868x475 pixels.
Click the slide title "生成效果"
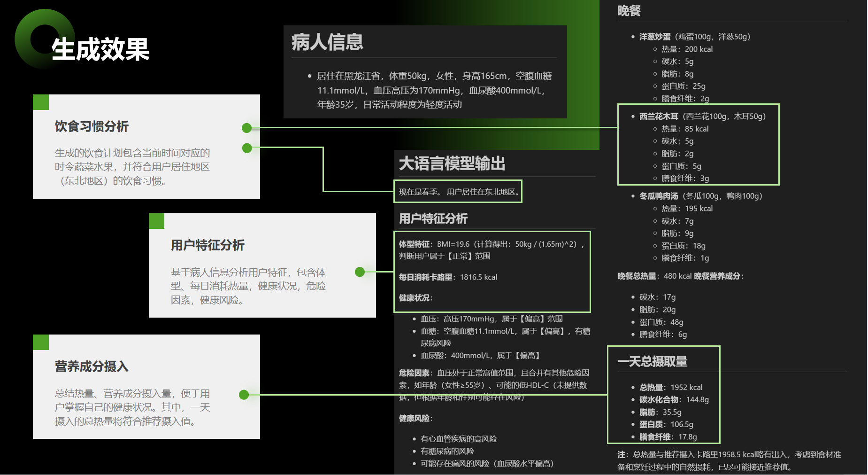(100, 49)
